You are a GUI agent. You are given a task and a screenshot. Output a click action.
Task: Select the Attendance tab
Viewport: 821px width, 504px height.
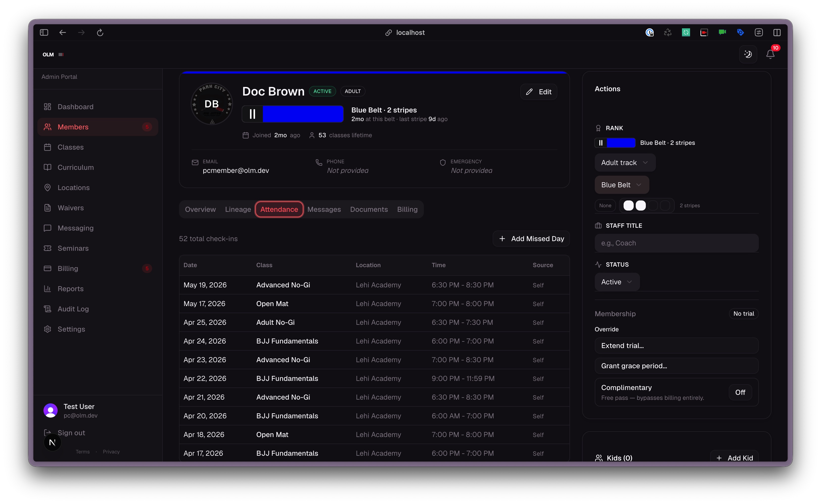pos(279,209)
